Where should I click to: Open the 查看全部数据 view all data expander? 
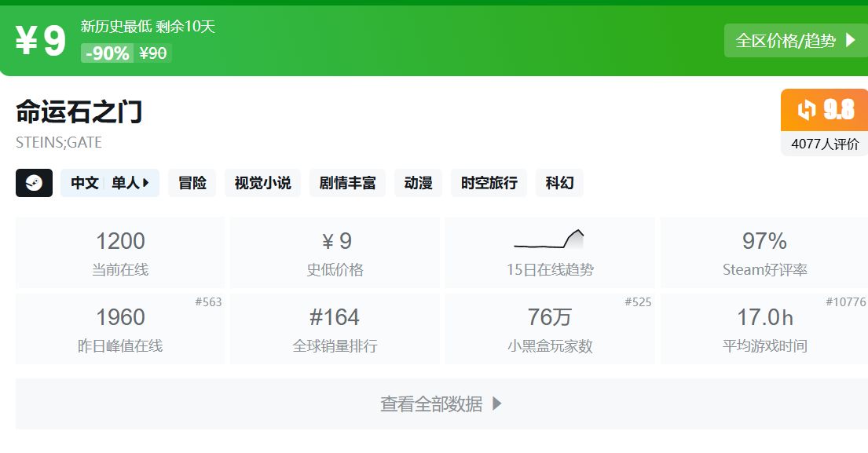[441, 404]
